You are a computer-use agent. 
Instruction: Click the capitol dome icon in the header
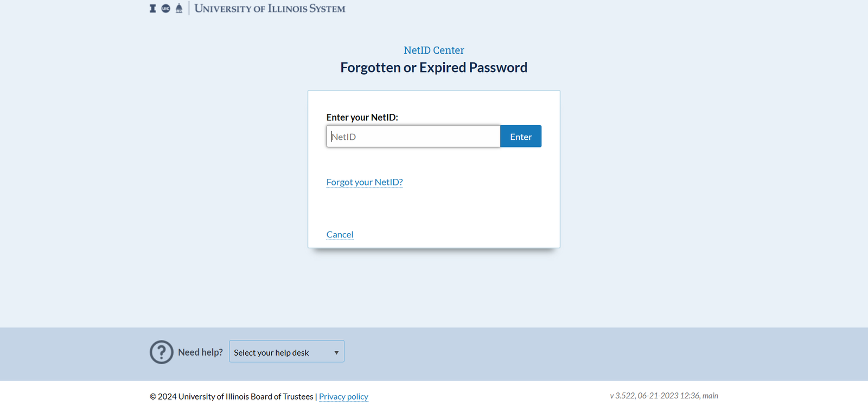click(179, 8)
